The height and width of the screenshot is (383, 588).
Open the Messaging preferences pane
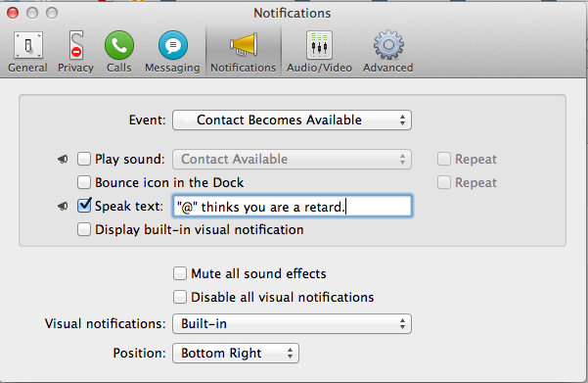tap(172, 52)
